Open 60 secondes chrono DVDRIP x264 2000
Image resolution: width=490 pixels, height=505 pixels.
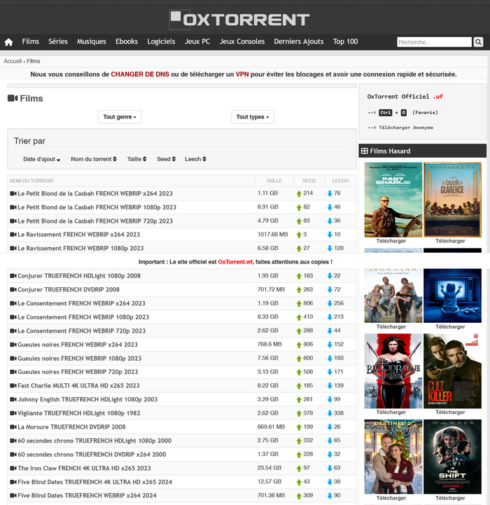pyautogui.click(x=92, y=454)
